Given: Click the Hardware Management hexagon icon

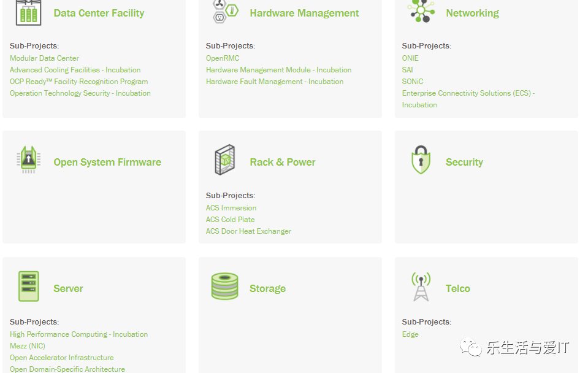Looking at the screenshot, I should [225, 11].
